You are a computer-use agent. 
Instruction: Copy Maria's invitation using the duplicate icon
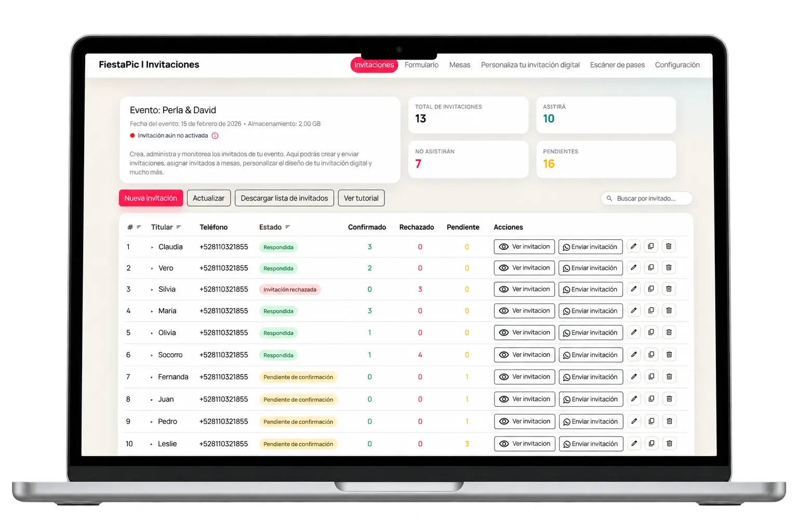(x=651, y=311)
